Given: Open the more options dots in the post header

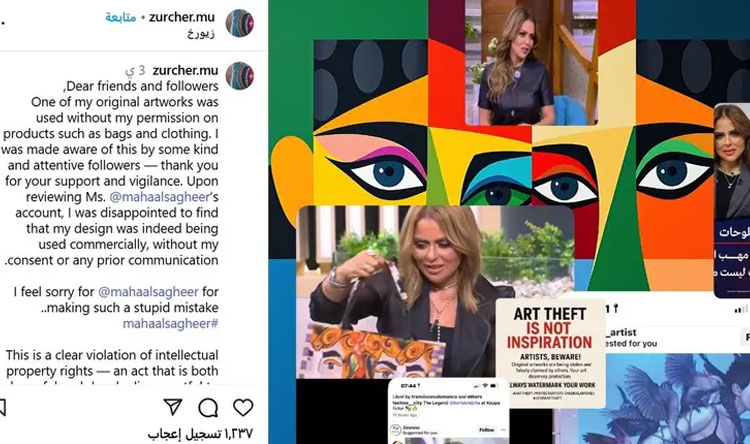Looking at the screenshot, I should click(2, 22).
